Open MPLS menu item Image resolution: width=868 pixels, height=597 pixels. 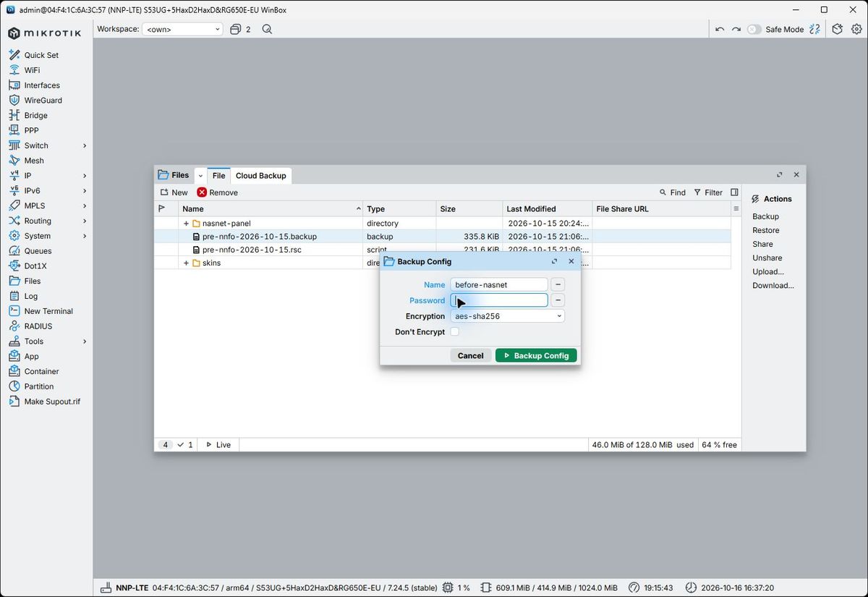[34, 206]
